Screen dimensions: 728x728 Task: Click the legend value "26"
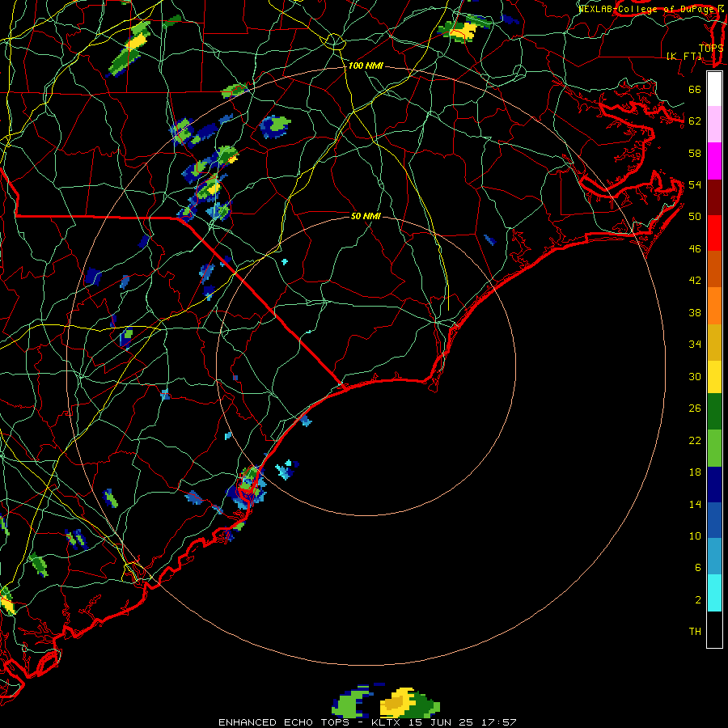pos(695,408)
